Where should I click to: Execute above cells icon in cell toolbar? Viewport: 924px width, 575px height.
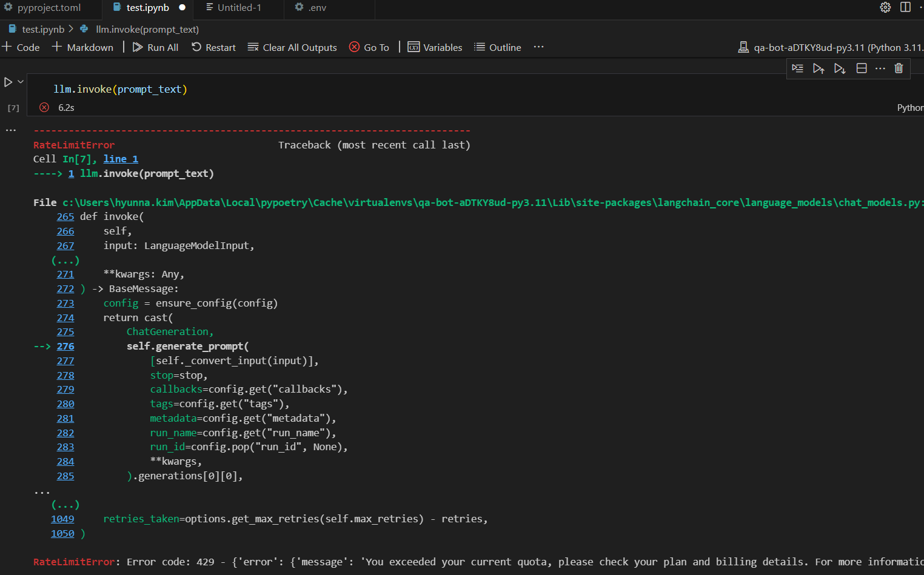[819, 68]
